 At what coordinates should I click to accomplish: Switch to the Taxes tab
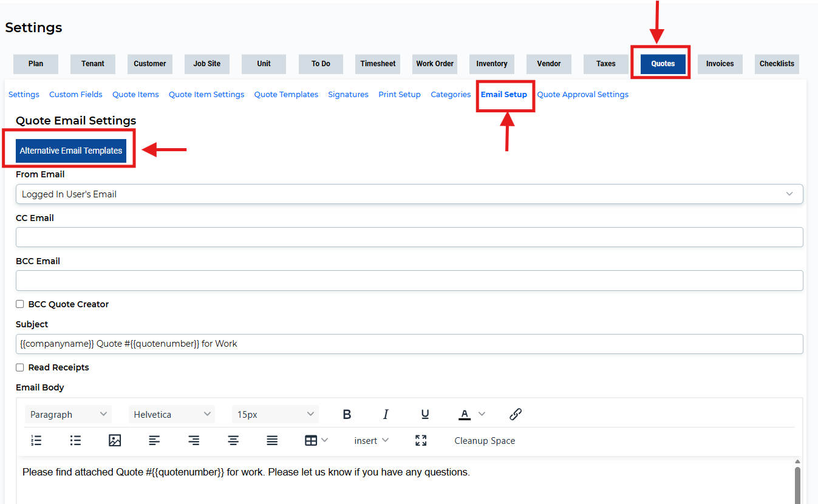pyautogui.click(x=606, y=64)
